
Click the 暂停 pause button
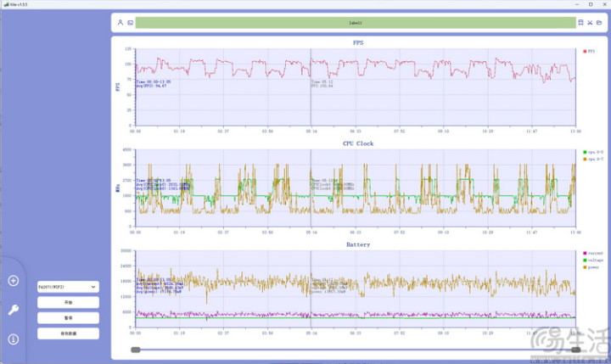(68, 318)
